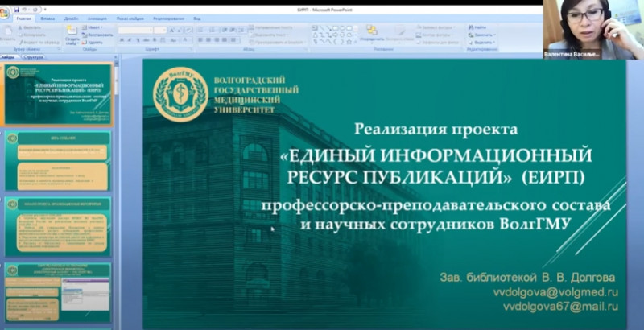Align text right
This screenshot has height=330, width=644.
coord(216,40)
